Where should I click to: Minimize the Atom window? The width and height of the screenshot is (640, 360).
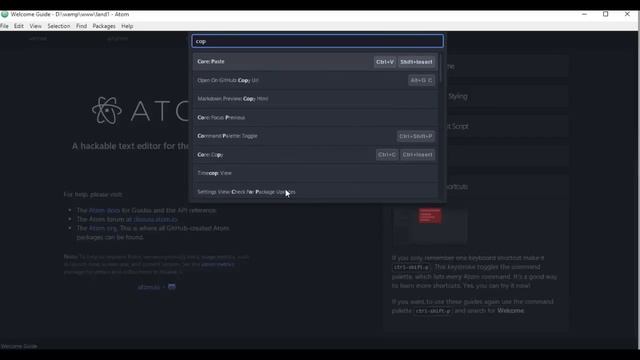[584, 14]
